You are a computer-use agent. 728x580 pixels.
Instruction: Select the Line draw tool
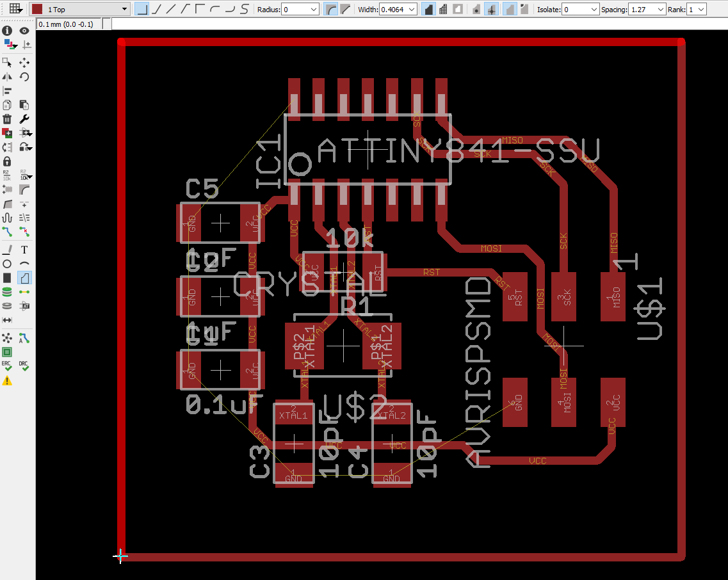click(x=7, y=250)
